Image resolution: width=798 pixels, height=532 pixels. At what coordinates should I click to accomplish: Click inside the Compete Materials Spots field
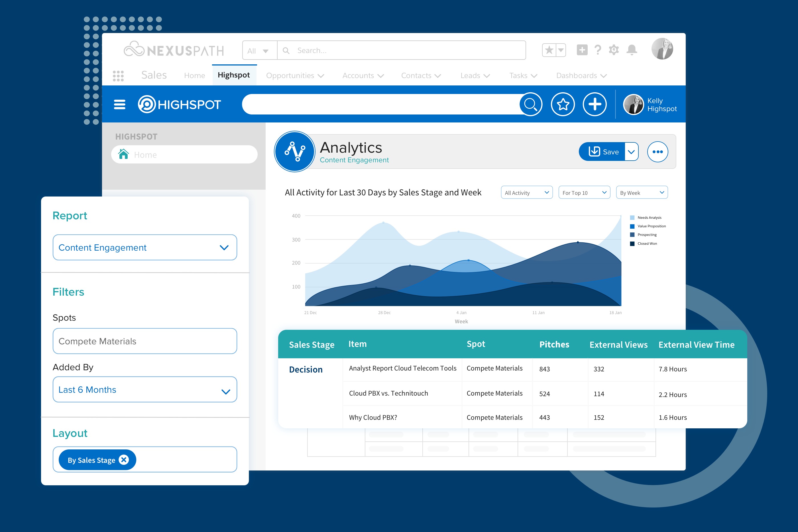click(144, 341)
